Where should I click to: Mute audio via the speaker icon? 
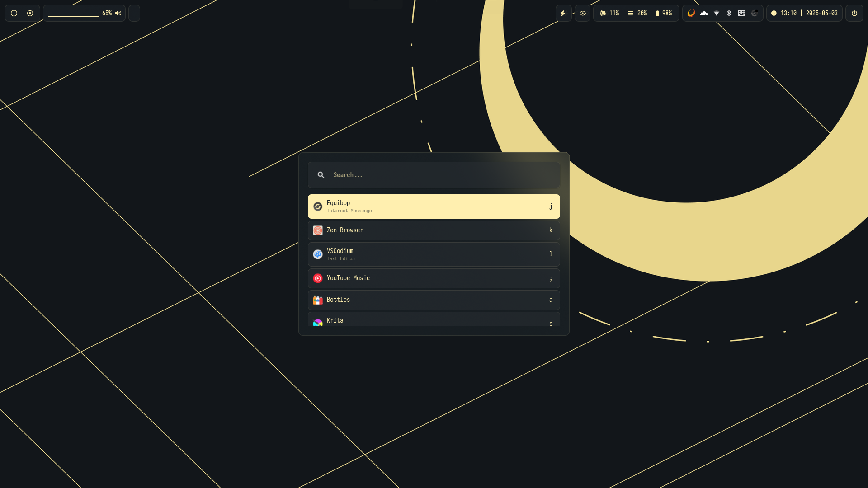[x=118, y=13]
